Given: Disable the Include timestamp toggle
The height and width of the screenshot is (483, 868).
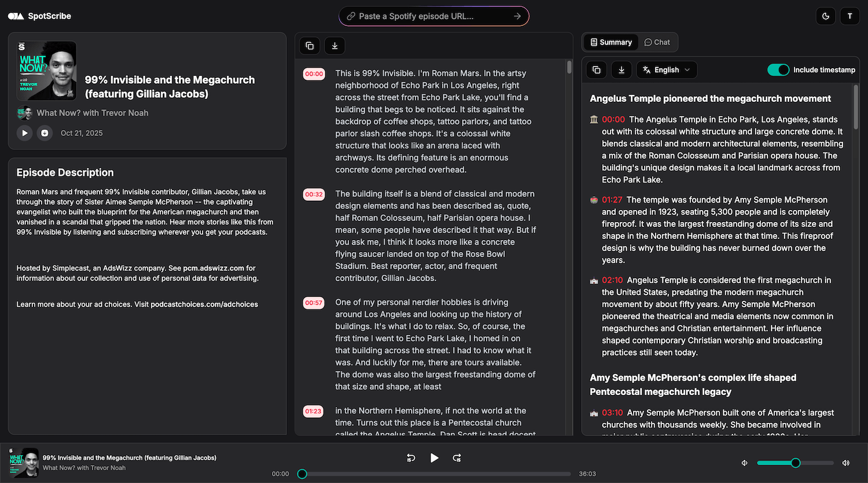Looking at the screenshot, I should click(778, 69).
